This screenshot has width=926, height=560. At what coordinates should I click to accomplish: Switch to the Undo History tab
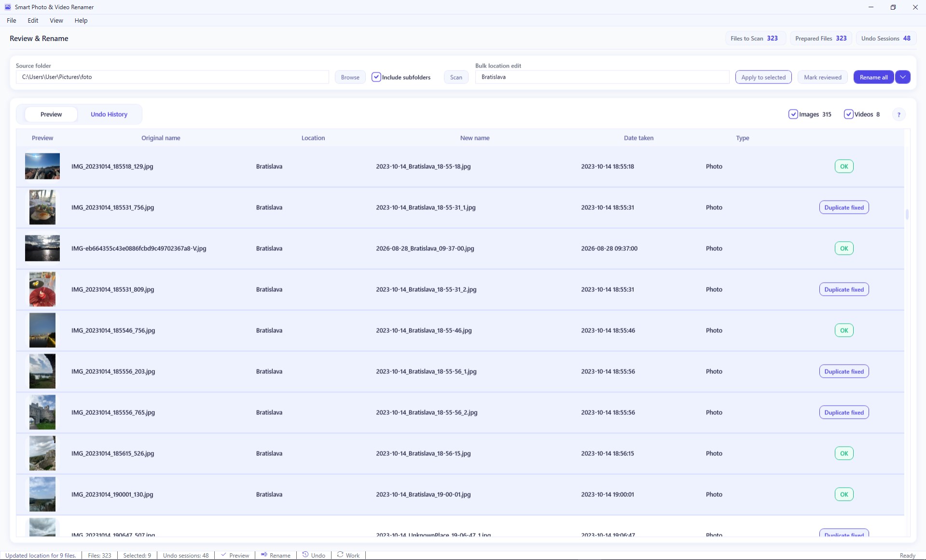point(109,114)
